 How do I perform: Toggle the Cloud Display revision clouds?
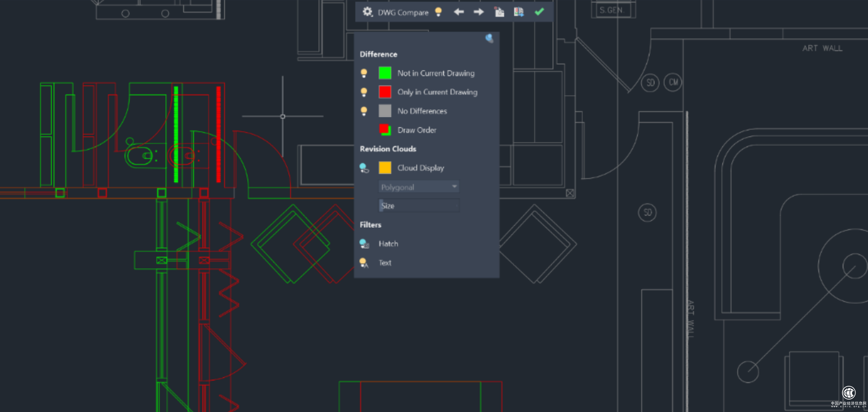tap(364, 168)
